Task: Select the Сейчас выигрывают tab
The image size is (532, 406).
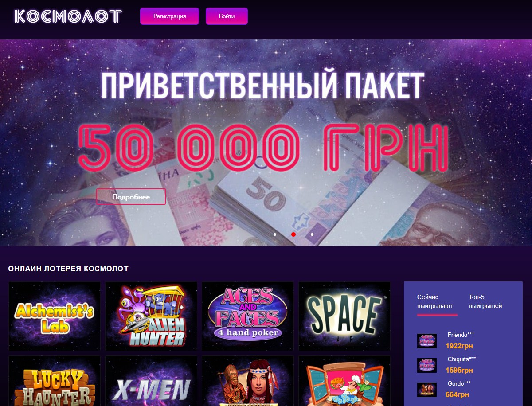Action: click(x=435, y=301)
